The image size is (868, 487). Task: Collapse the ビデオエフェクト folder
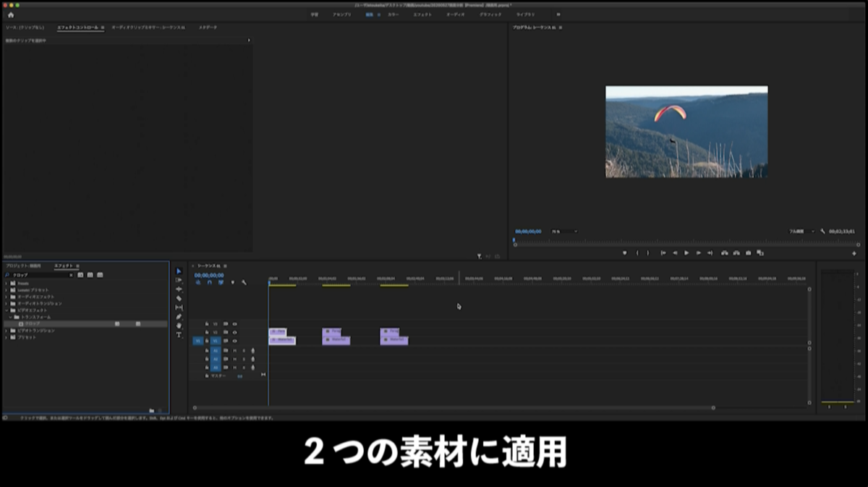(7, 310)
